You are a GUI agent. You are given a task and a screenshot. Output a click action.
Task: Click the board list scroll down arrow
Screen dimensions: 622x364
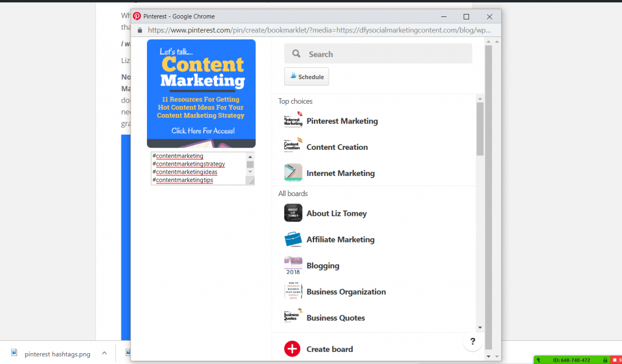pyautogui.click(x=480, y=328)
